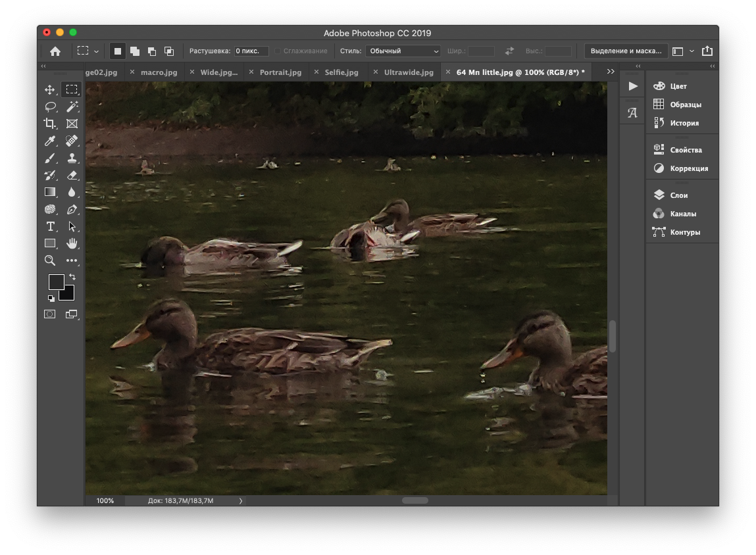This screenshot has height=555, width=756.
Task: Click the foreground color swatch
Action: click(x=56, y=282)
